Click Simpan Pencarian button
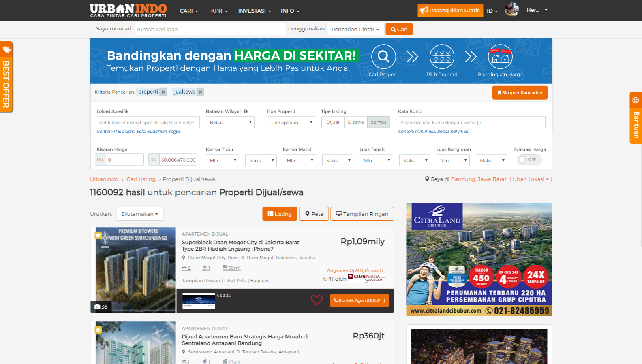The width and height of the screenshot is (642, 364). (520, 93)
